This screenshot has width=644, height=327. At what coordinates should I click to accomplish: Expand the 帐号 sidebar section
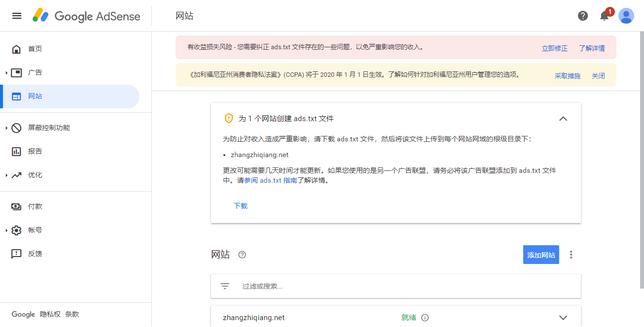click(7, 230)
